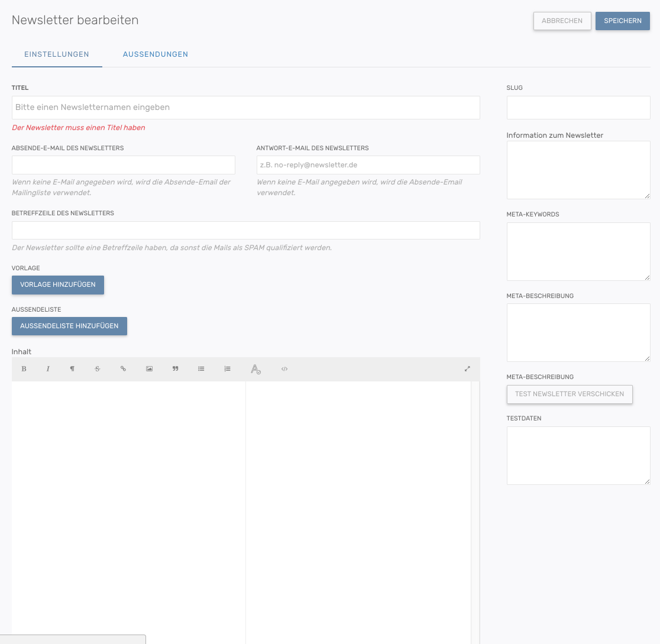The height and width of the screenshot is (644, 660).
Task: Create a bulleted unordered list
Action: tap(201, 369)
